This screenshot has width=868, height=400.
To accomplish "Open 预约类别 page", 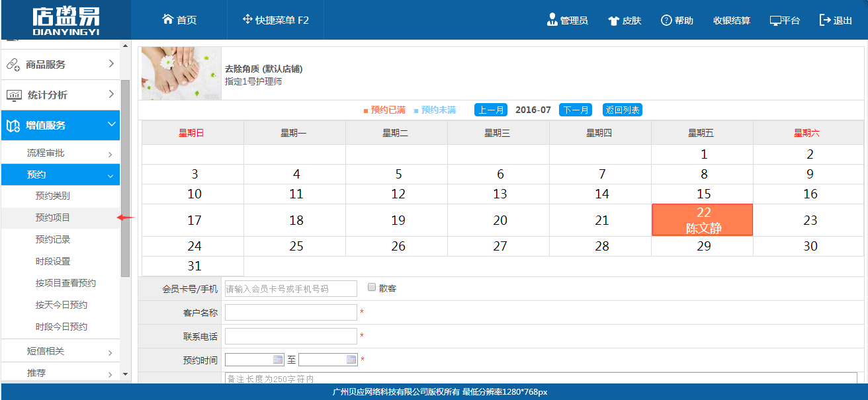I will (x=53, y=196).
